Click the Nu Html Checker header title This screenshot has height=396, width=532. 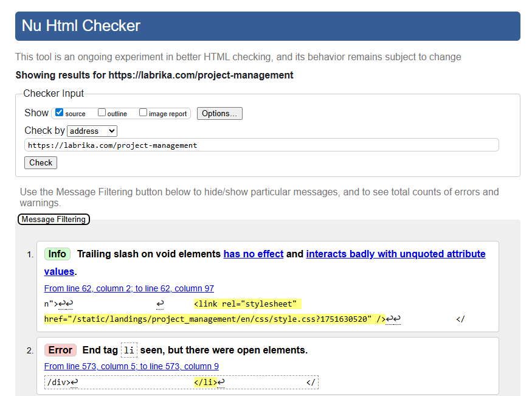pos(81,26)
